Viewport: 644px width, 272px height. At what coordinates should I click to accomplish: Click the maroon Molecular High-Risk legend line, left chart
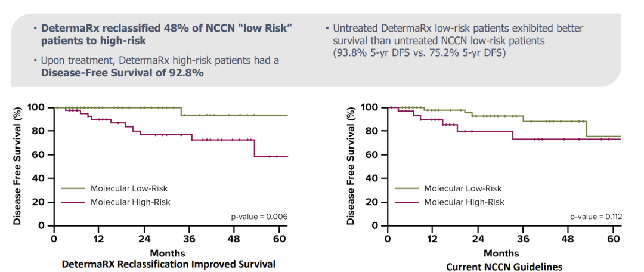pos(73,202)
